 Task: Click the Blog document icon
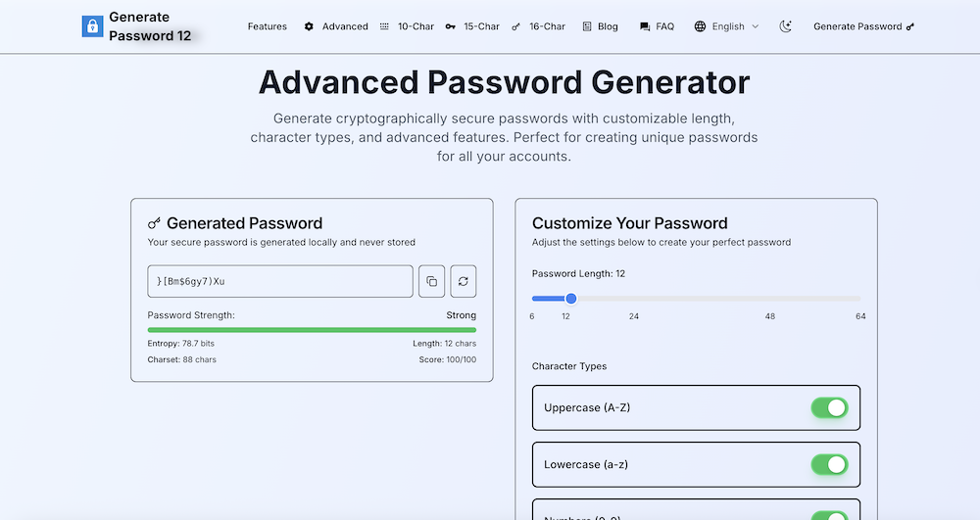(587, 26)
